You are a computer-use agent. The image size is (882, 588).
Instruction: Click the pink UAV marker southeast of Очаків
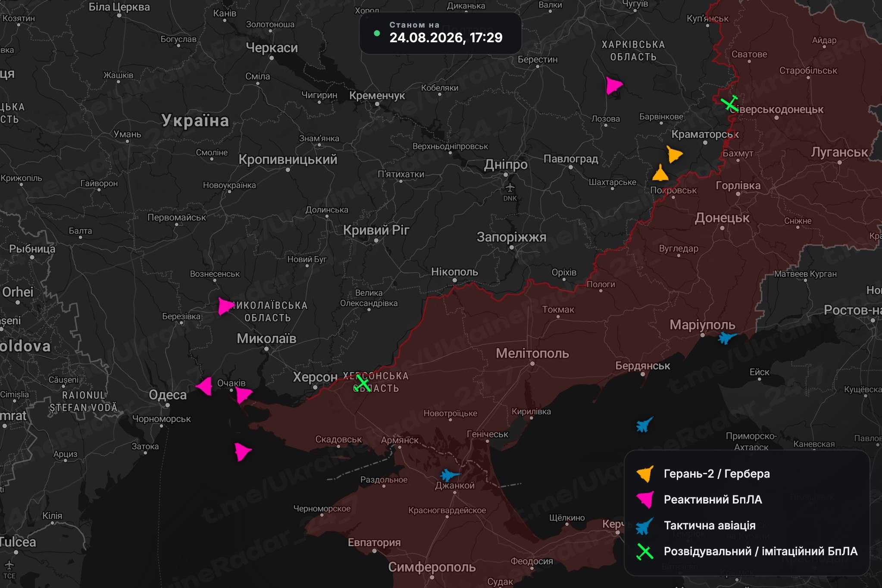243,394
